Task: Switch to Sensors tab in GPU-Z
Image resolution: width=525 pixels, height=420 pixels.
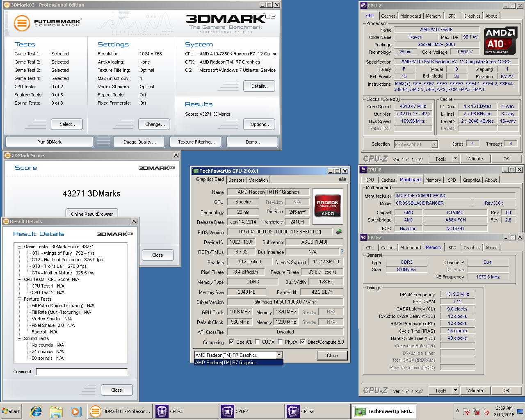Action: pos(236,180)
